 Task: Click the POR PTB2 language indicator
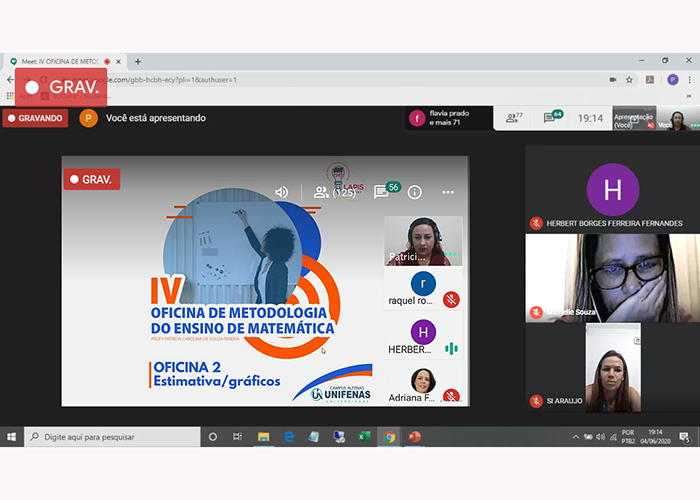pyautogui.click(x=628, y=437)
